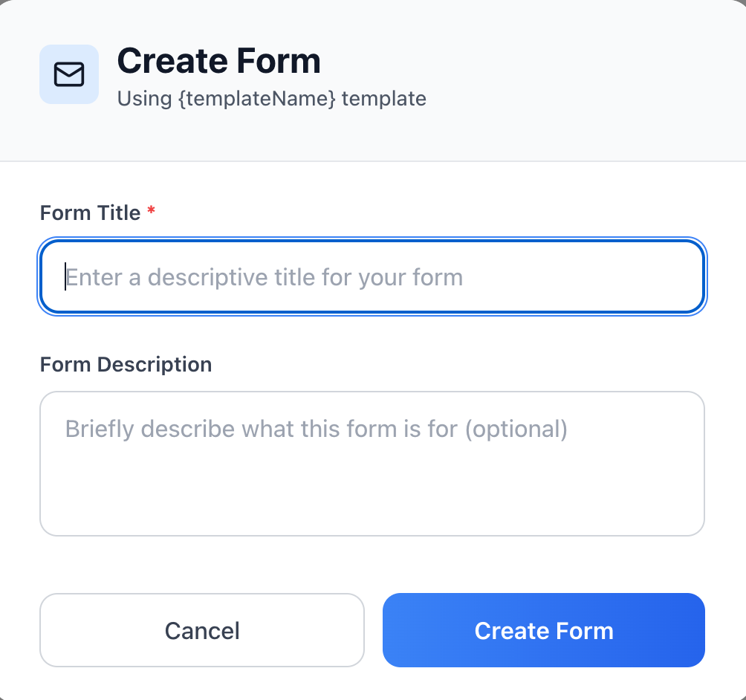746x700 pixels.
Task: Click the "Form Description" field label
Action: click(126, 365)
